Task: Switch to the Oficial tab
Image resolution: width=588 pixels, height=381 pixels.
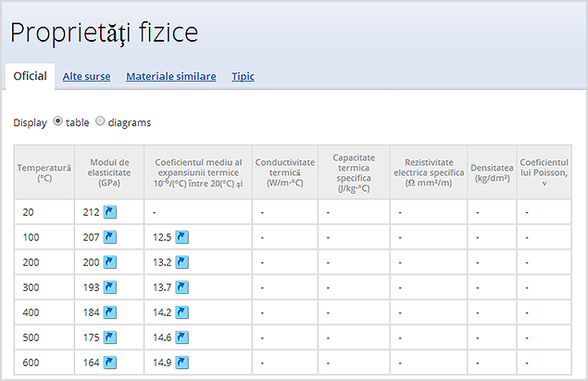Action: [30, 76]
